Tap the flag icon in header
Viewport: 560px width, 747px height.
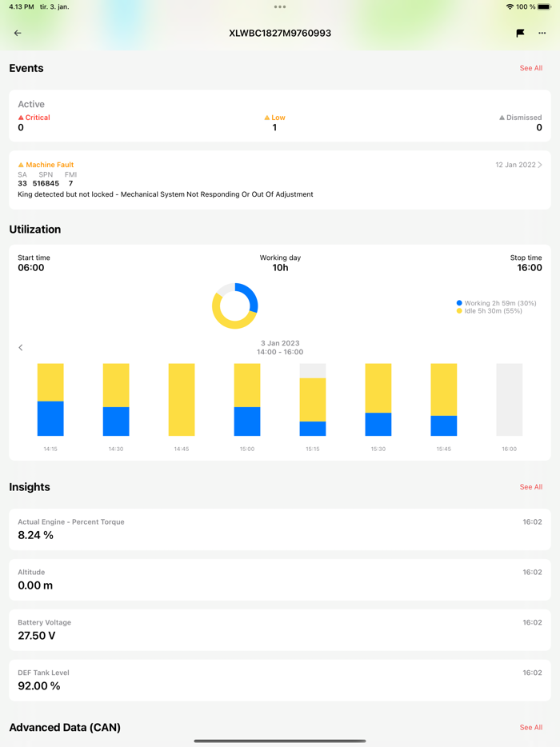521,33
